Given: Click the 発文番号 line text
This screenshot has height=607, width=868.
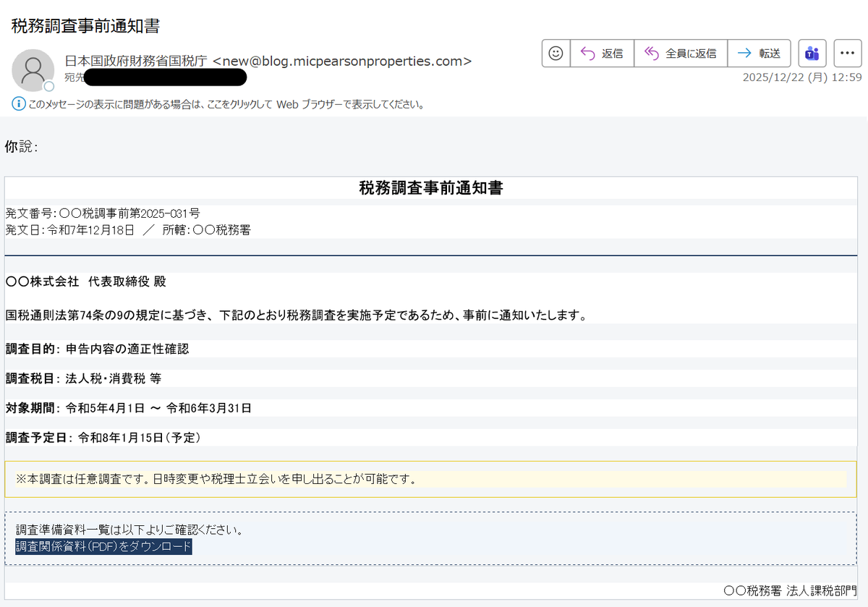Looking at the screenshot, I should click(x=103, y=213).
